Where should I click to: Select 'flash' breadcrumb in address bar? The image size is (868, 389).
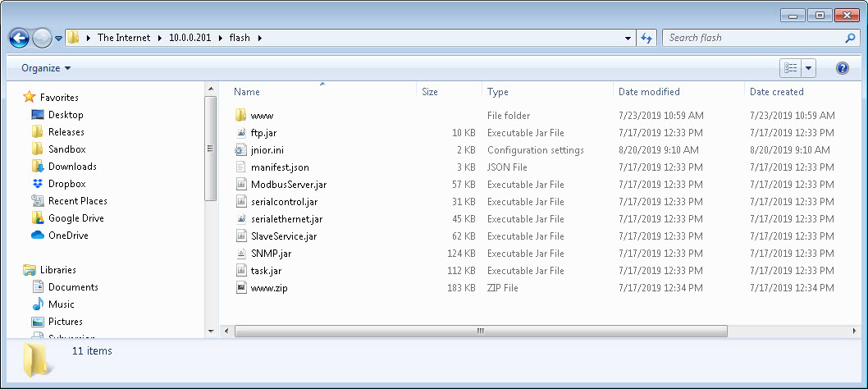[240, 38]
